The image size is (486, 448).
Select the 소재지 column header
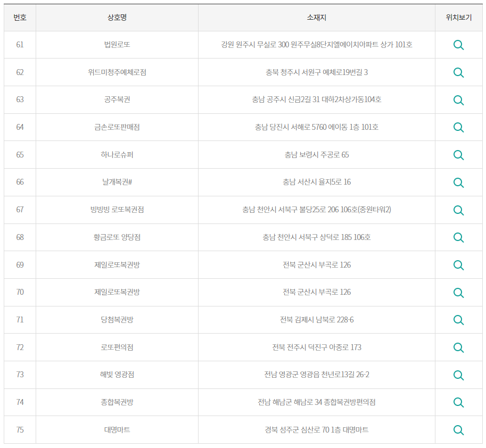coord(316,18)
